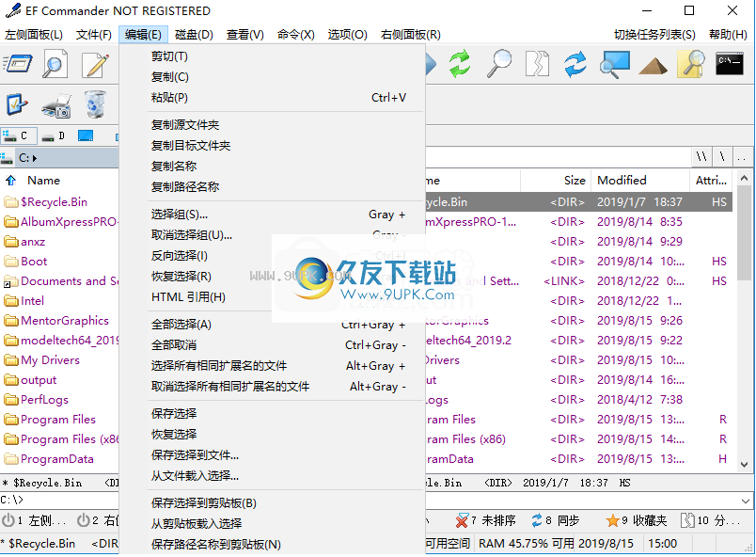The width and height of the screenshot is (756, 557).
Task: Open the 切换任务列表(S) menu
Action: click(x=654, y=35)
